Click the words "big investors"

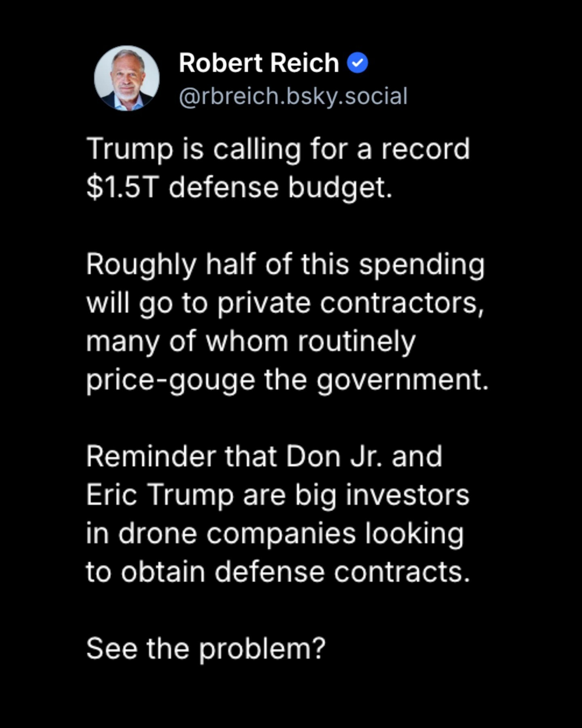[382, 495]
